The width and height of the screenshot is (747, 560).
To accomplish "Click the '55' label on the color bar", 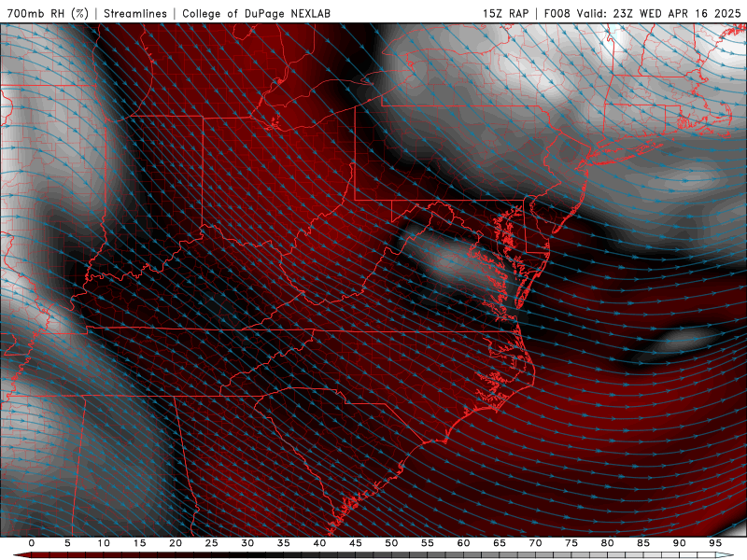I will pyautogui.click(x=428, y=543).
